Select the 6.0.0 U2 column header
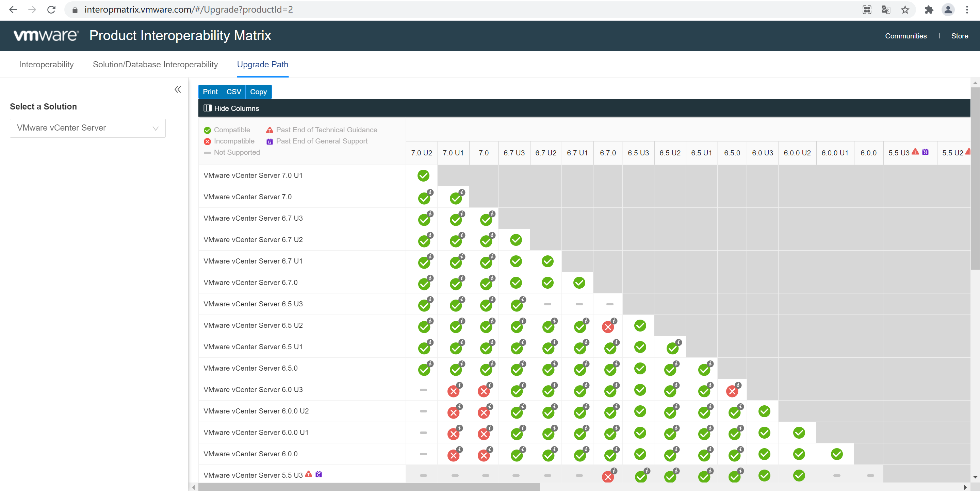 click(797, 153)
